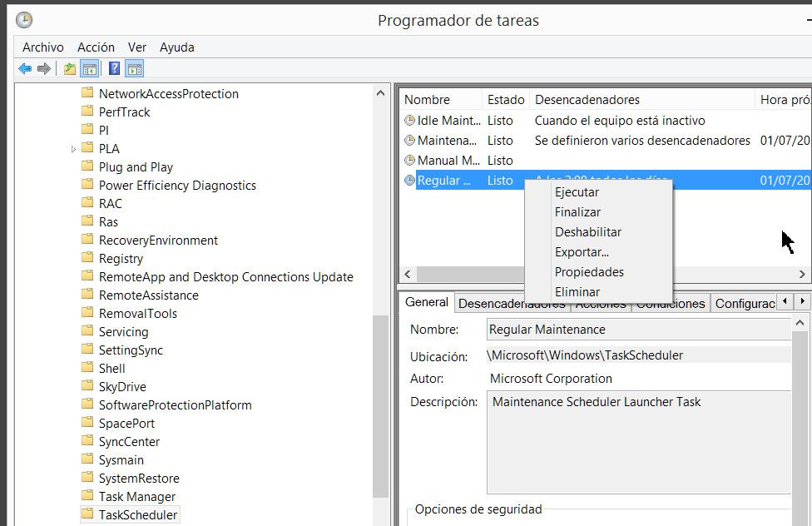Click the task list horizontal scrollbar right arrow
The height and width of the screenshot is (526, 812).
[803, 274]
